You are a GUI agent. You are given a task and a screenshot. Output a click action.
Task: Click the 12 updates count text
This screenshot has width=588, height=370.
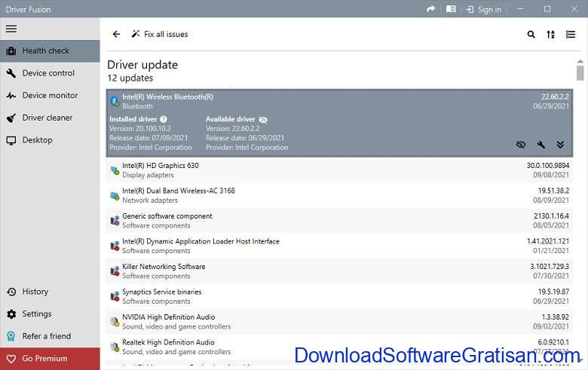(x=130, y=78)
